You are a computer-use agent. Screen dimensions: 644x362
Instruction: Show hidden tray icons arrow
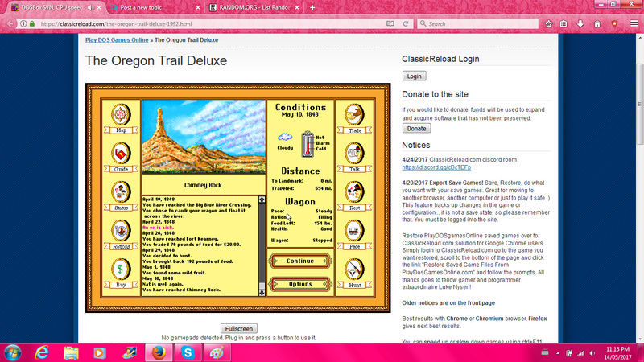557,353
